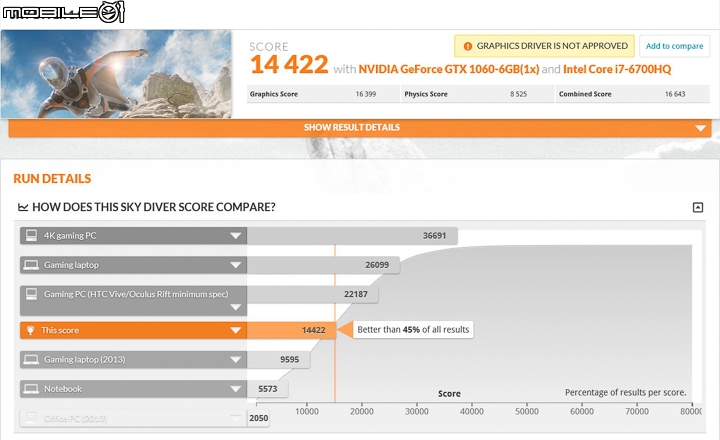This screenshot has width=720, height=440.
Task: Expand the Gaming PC HTC Vive row arrow
Action: tap(236, 307)
